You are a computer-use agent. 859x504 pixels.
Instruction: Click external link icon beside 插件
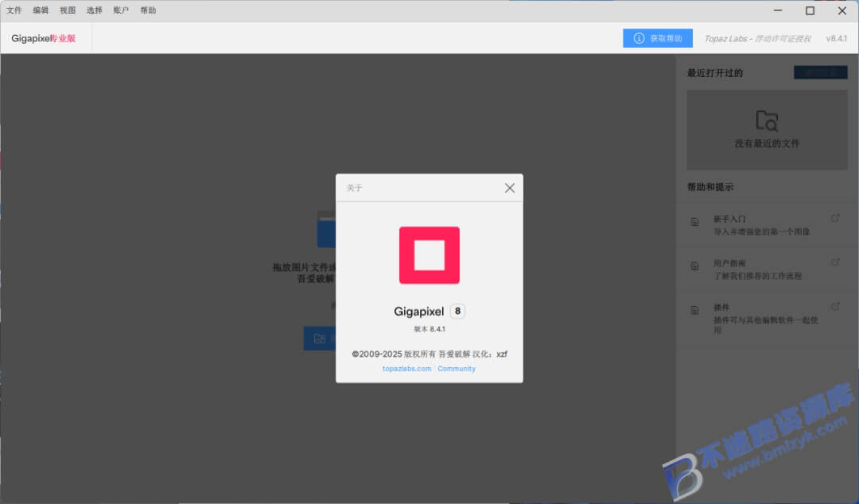coord(835,306)
